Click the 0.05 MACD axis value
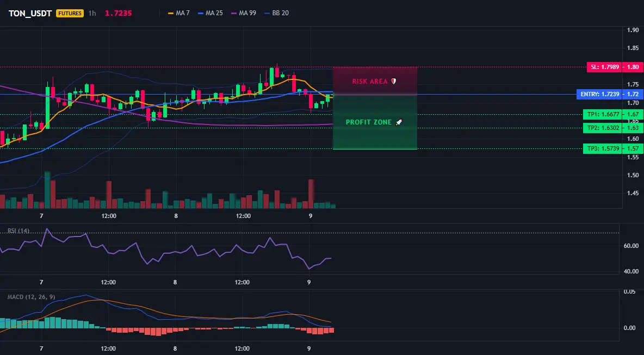The width and height of the screenshot is (644, 355). point(630,292)
